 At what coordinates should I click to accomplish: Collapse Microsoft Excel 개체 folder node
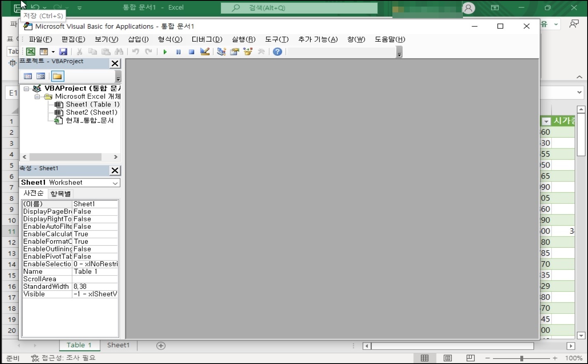(37, 97)
